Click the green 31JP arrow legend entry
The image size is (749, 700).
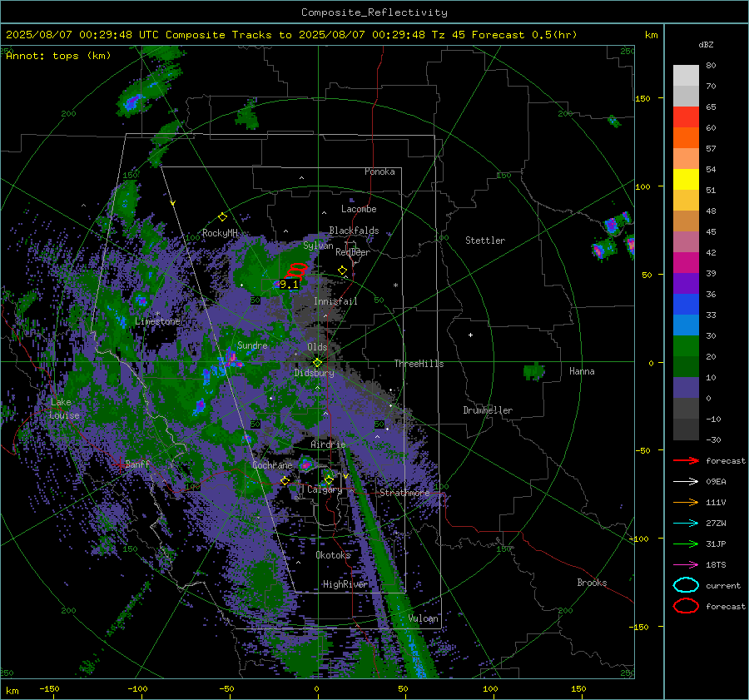point(686,544)
